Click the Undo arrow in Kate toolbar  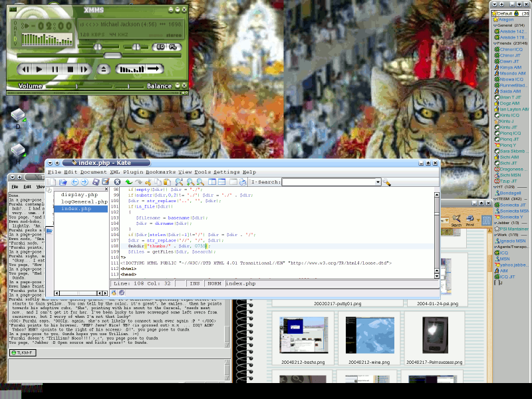pyautogui.click(x=128, y=182)
